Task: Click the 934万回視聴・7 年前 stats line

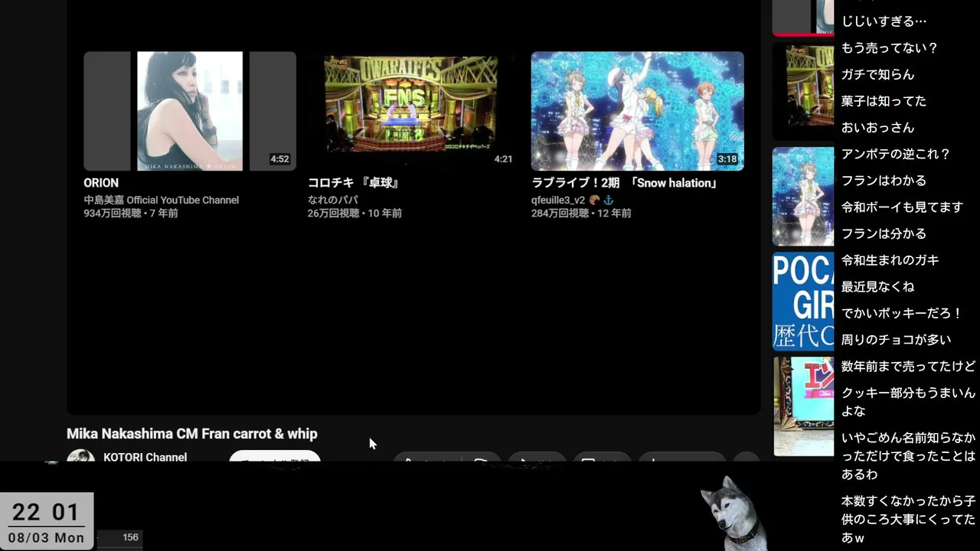Action: (131, 214)
